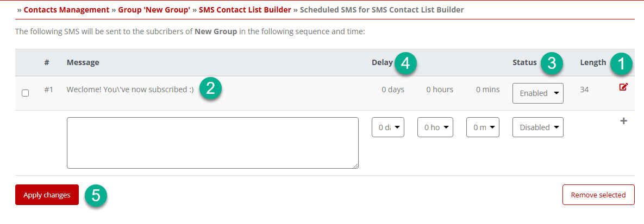This screenshot has width=644, height=224.
Task: Go to Contacts Management breadcrumb
Action: 66,10
